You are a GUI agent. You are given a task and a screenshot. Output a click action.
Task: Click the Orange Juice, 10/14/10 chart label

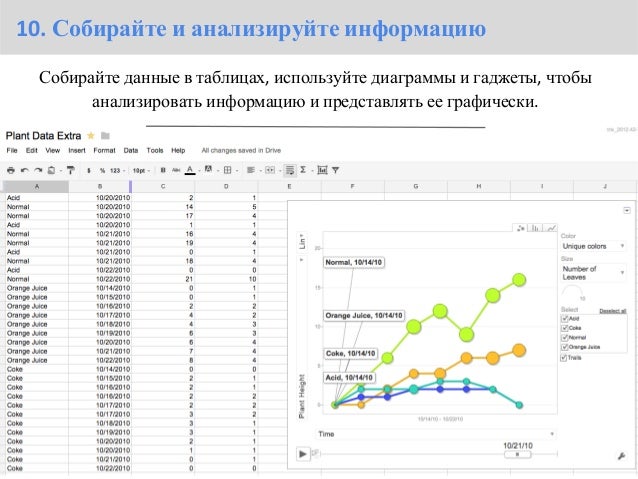click(x=364, y=315)
